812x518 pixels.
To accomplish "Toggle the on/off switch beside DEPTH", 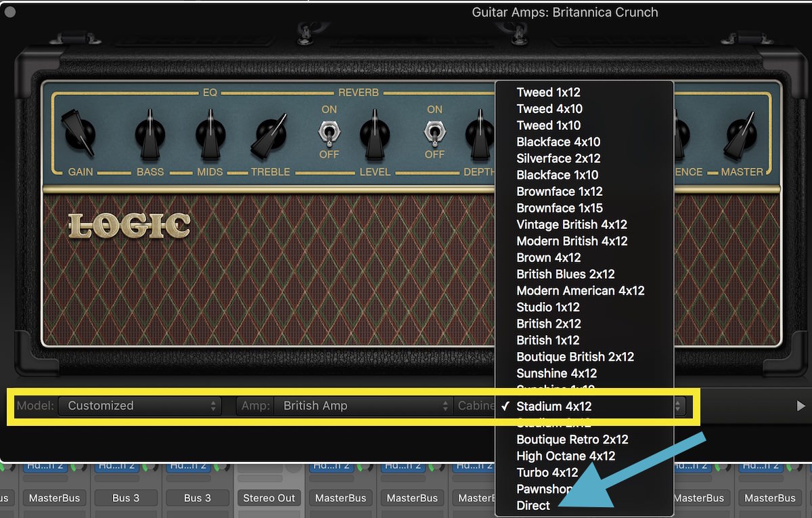I will [434, 132].
